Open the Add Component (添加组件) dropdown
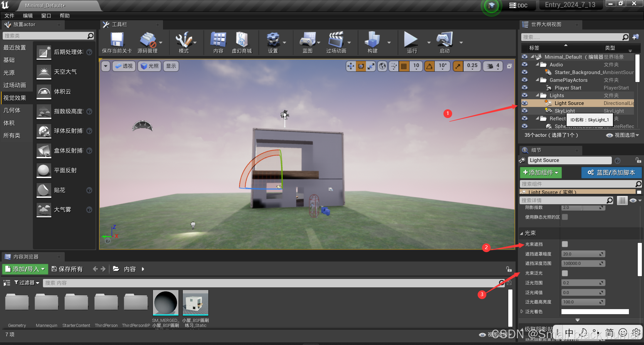The width and height of the screenshot is (644, 345). [x=540, y=173]
